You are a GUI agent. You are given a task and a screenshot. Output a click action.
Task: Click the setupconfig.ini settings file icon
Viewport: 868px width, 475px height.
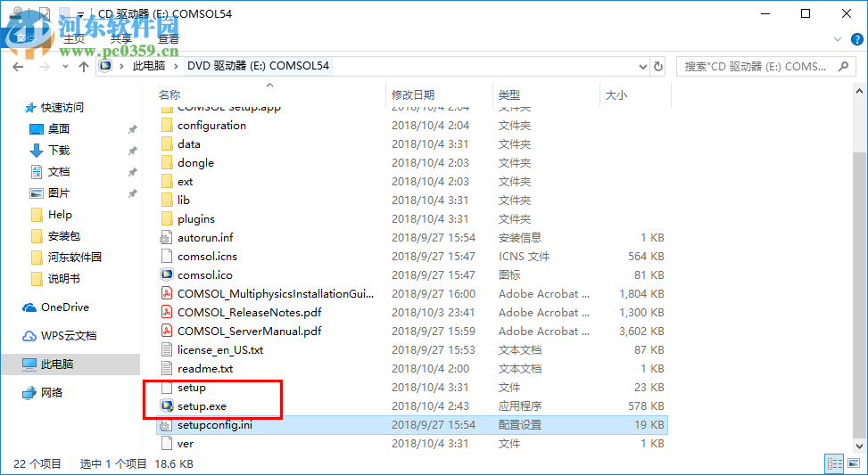[x=167, y=425]
